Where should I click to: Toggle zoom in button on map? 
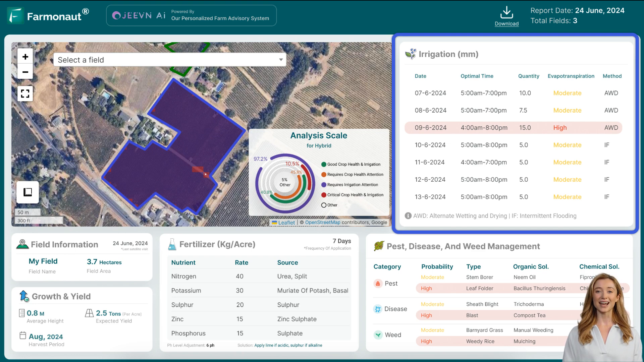click(25, 56)
